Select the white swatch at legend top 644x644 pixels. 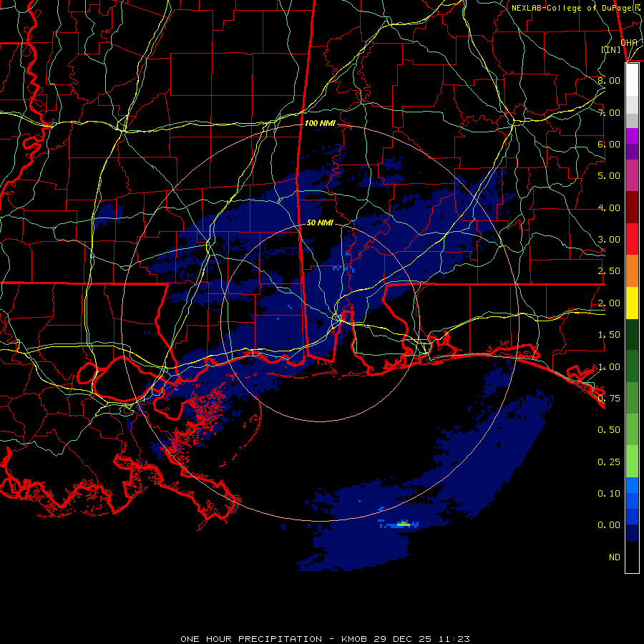coord(632,79)
